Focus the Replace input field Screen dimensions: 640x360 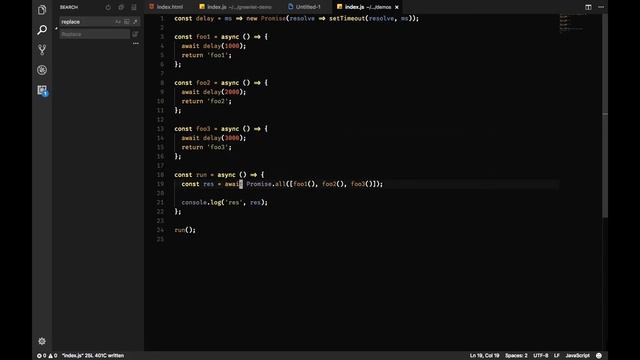95,34
